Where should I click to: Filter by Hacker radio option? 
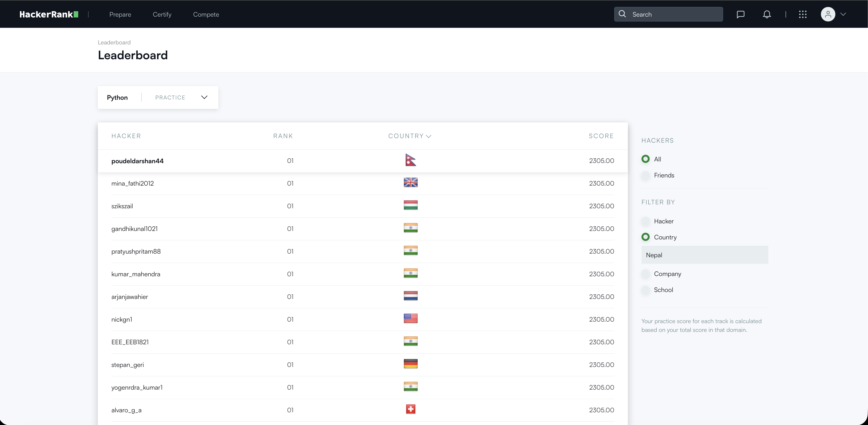click(645, 221)
